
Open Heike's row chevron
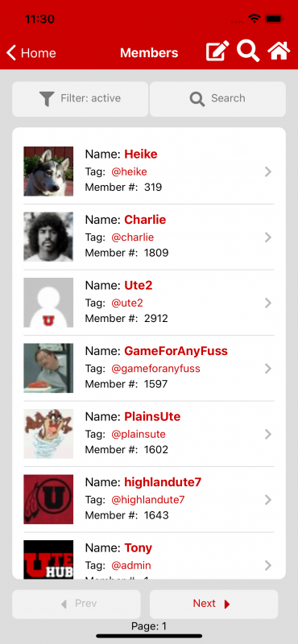tap(268, 171)
